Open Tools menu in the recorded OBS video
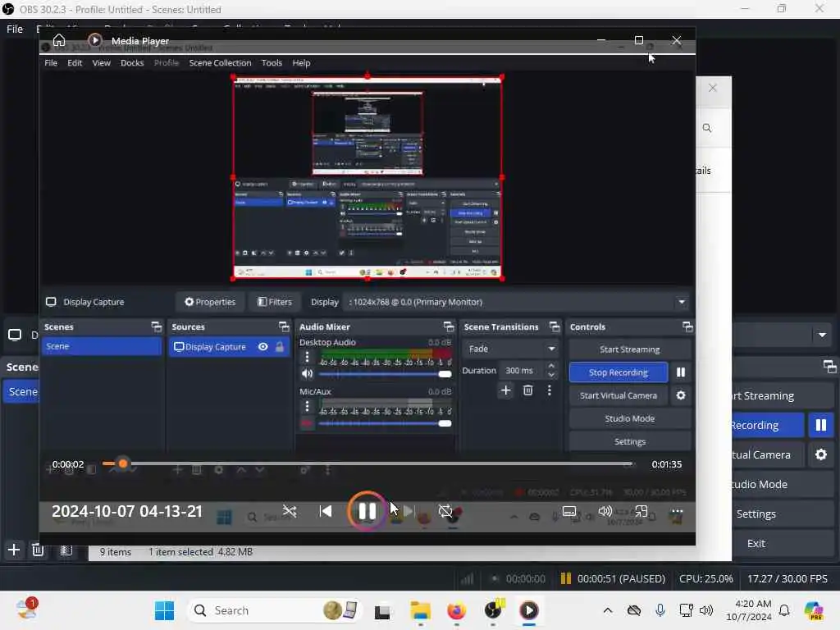 272,62
